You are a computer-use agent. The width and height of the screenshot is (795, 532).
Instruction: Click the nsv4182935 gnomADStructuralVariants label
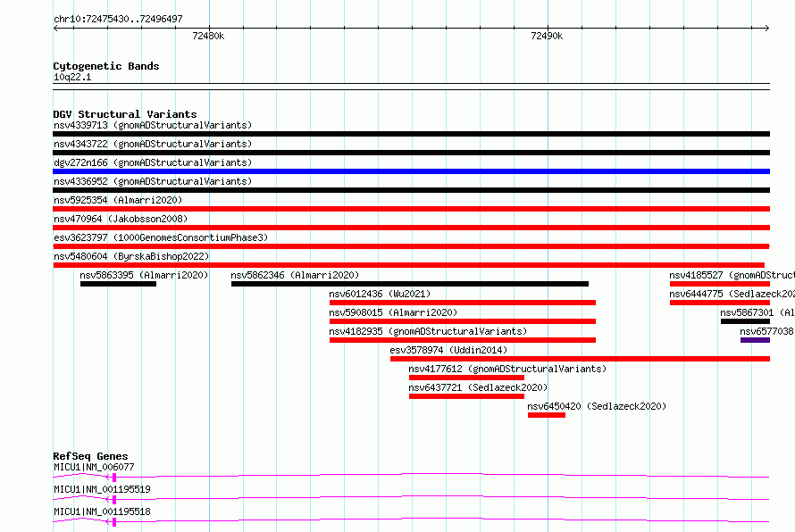click(428, 331)
